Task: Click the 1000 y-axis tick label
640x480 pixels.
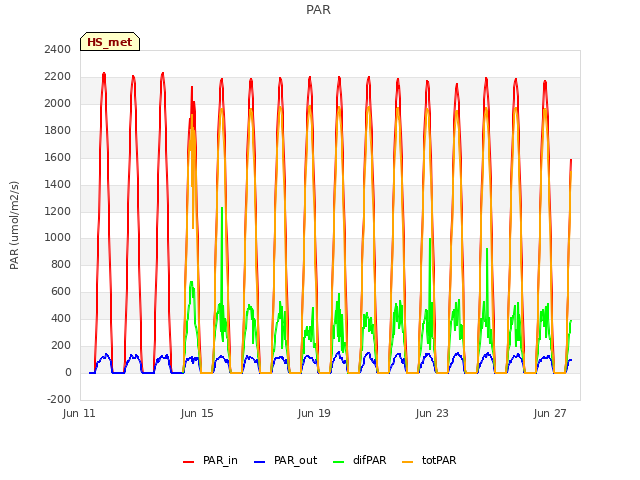Action: 58,238
